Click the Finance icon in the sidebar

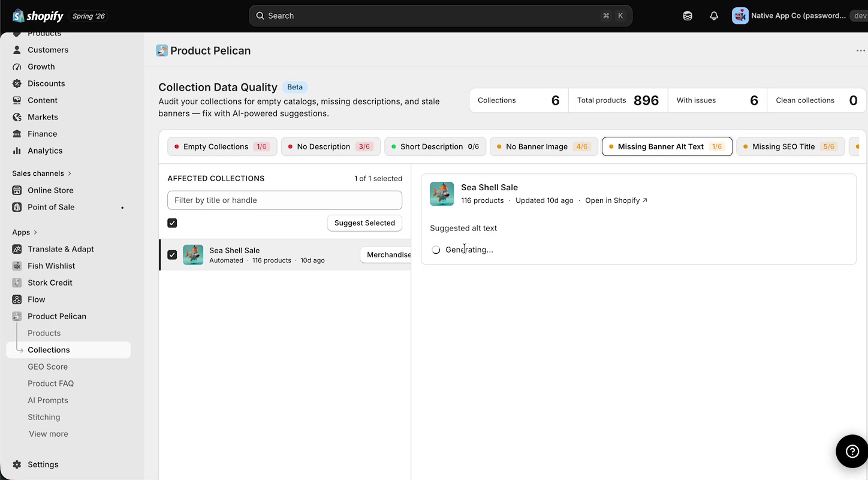[17, 134]
